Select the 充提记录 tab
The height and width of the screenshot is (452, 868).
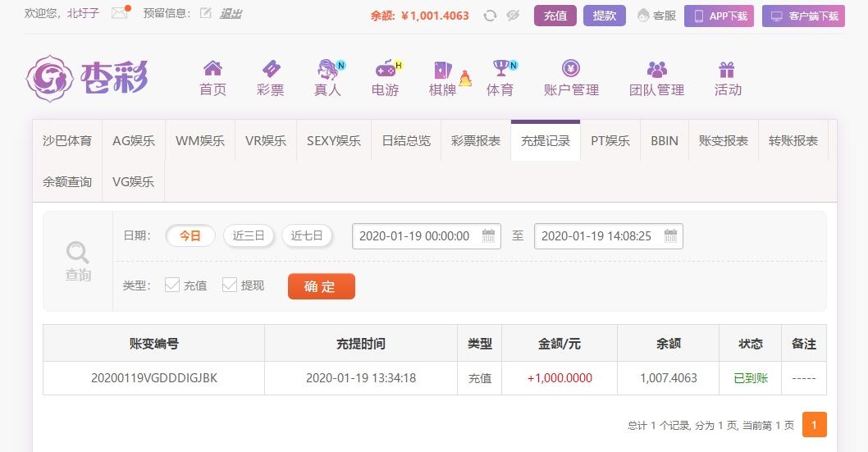(x=546, y=141)
